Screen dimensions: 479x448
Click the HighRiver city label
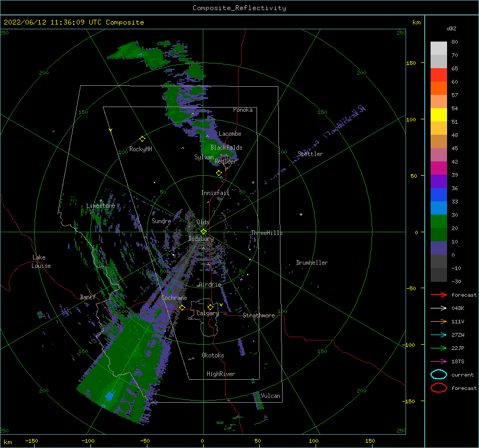[x=220, y=374]
